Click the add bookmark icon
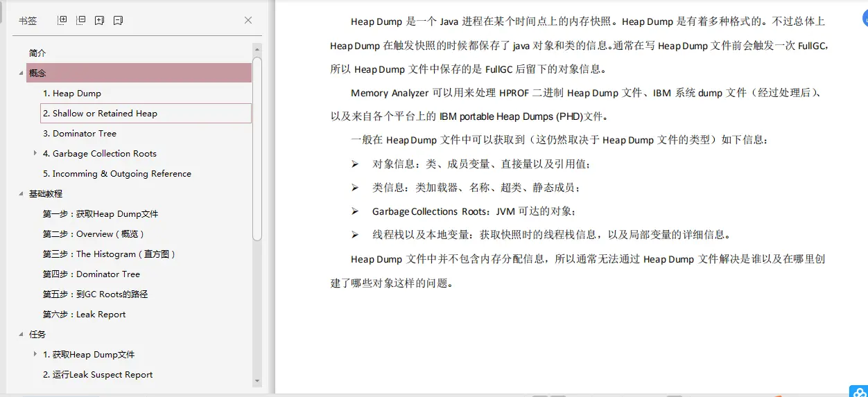This screenshot has height=397, width=868. pos(100,21)
